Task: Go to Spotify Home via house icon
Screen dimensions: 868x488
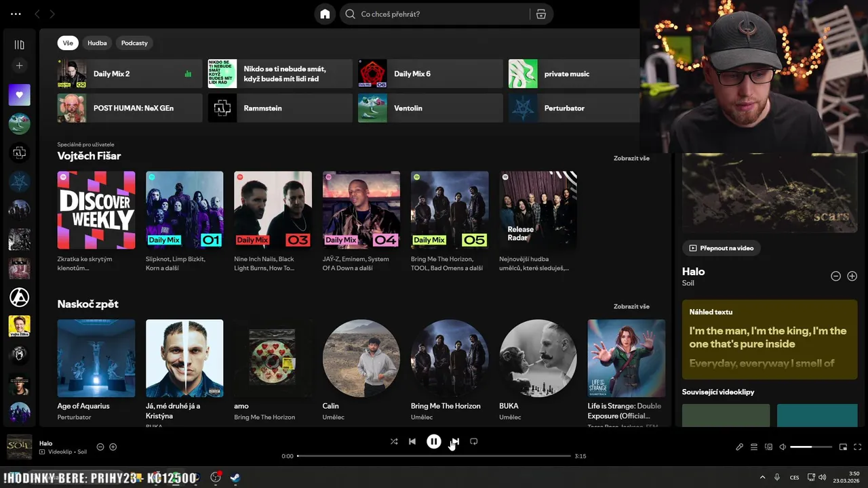Action: click(325, 14)
